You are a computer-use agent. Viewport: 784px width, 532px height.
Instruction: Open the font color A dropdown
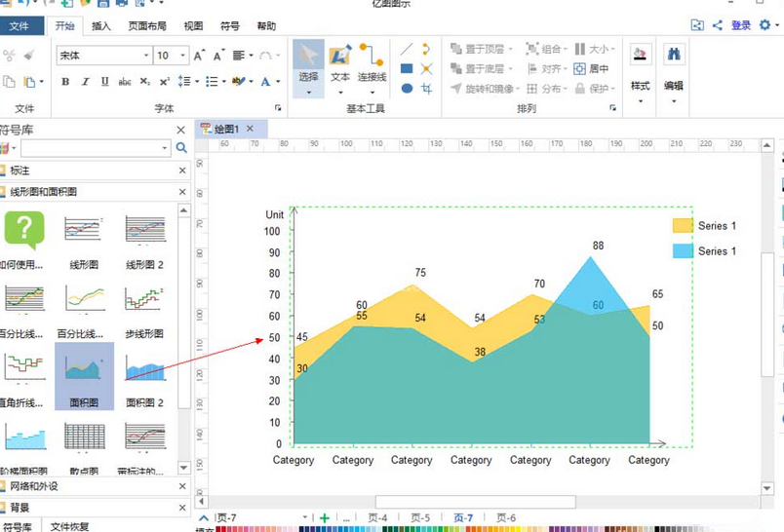(x=278, y=82)
